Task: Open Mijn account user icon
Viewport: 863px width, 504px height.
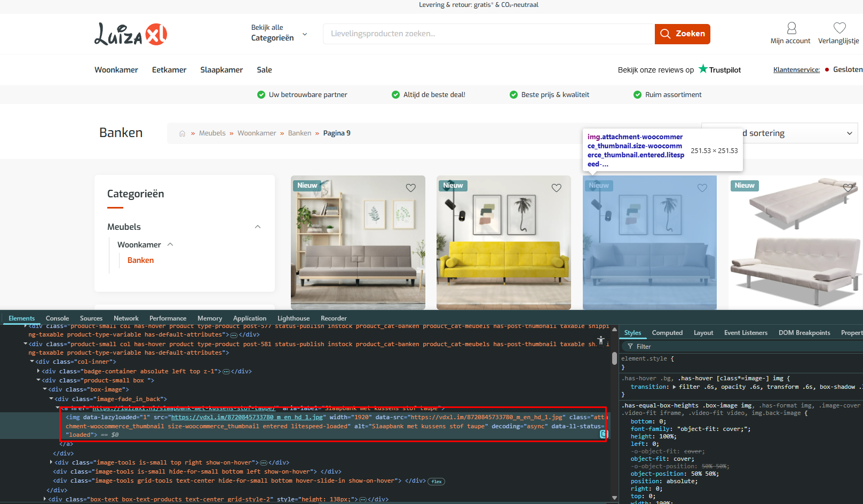Action: [x=791, y=28]
